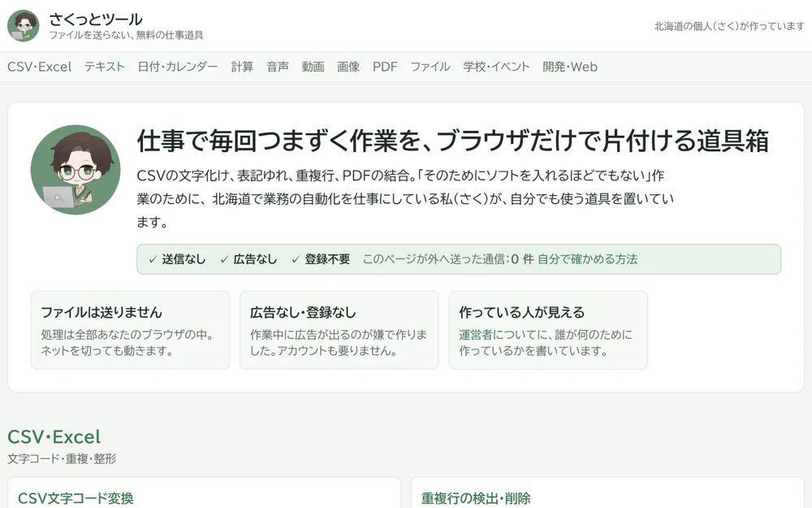The width and height of the screenshot is (812, 508).
Task: Open the さくっとツール site title
Action: click(95, 20)
